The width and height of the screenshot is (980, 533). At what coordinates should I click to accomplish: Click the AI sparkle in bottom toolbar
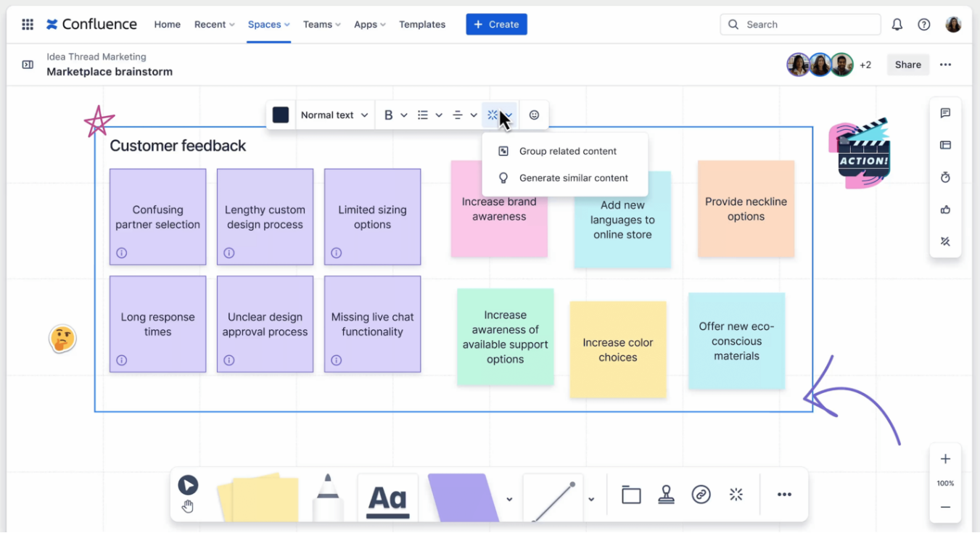click(736, 495)
